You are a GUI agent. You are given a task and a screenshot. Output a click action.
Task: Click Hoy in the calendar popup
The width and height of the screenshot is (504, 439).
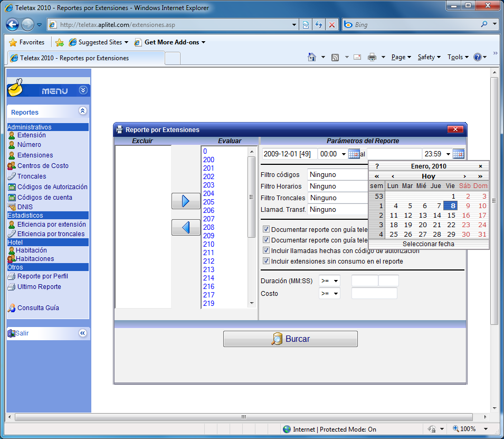point(429,176)
